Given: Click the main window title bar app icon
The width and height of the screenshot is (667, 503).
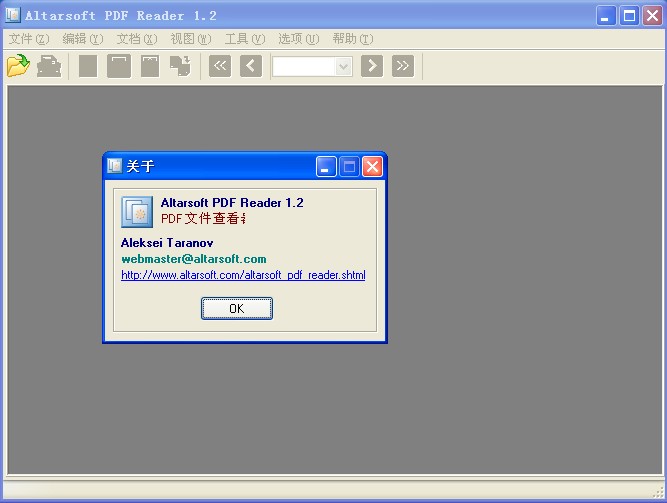Looking at the screenshot, I should click(x=13, y=15).
